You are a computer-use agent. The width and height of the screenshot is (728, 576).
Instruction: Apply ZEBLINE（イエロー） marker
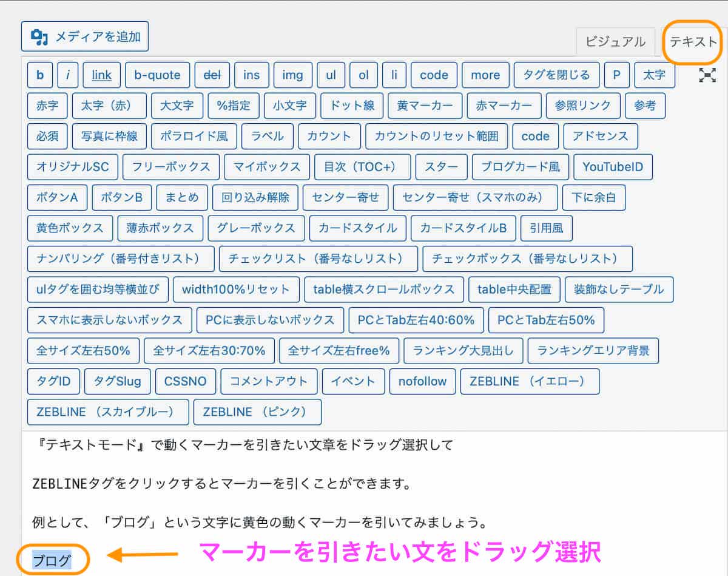point(530,381)
